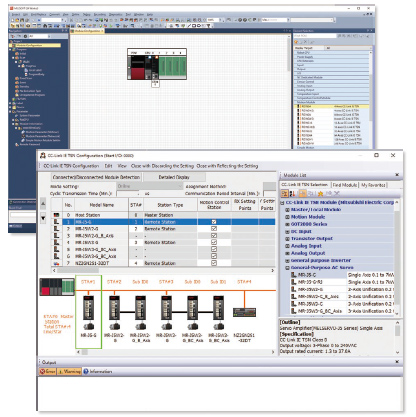Click the move-up arrow beside station table
Image resolution: width=416 pixels, height=417 pixels.
(x=43, y=203)
